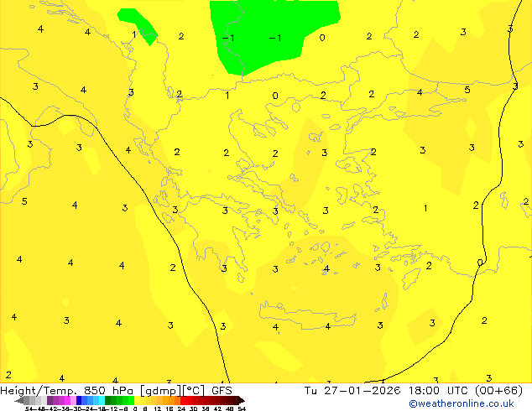This screenshot has width=532, height=411.
Task: Pick the bright red legend swatch
Action: pyautogui.click(x=183, y=400)
